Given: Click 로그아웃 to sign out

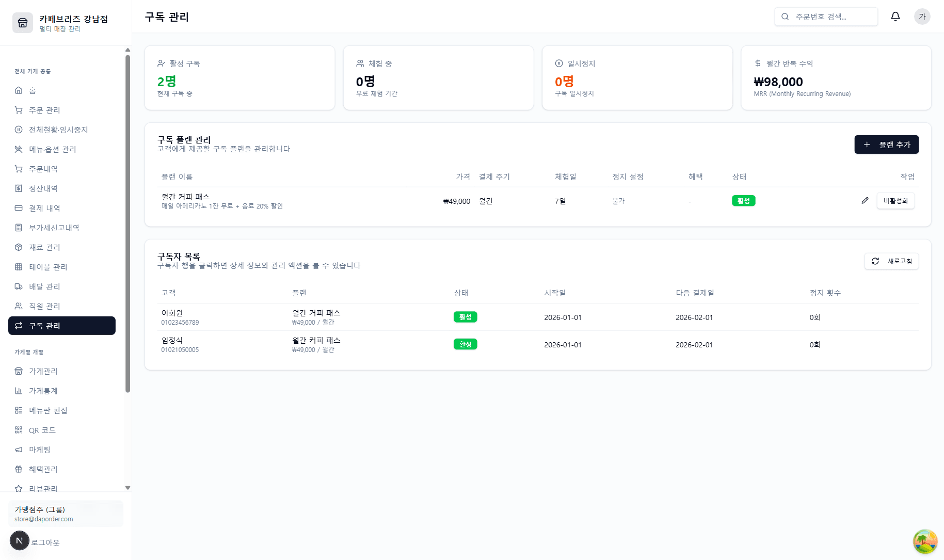Looking at the screenshot, I should (x=45, y=542).
